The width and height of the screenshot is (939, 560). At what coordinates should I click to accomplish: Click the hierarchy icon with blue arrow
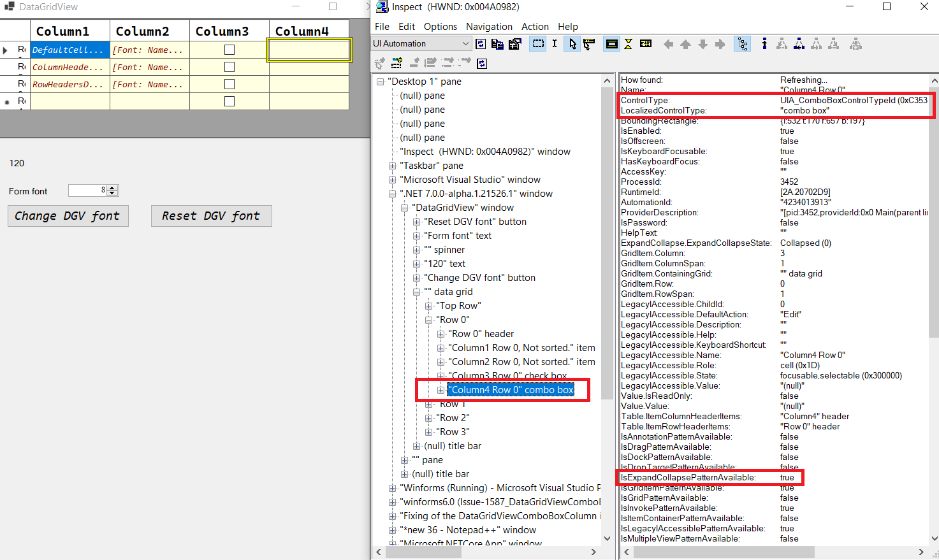pos(799,44)
